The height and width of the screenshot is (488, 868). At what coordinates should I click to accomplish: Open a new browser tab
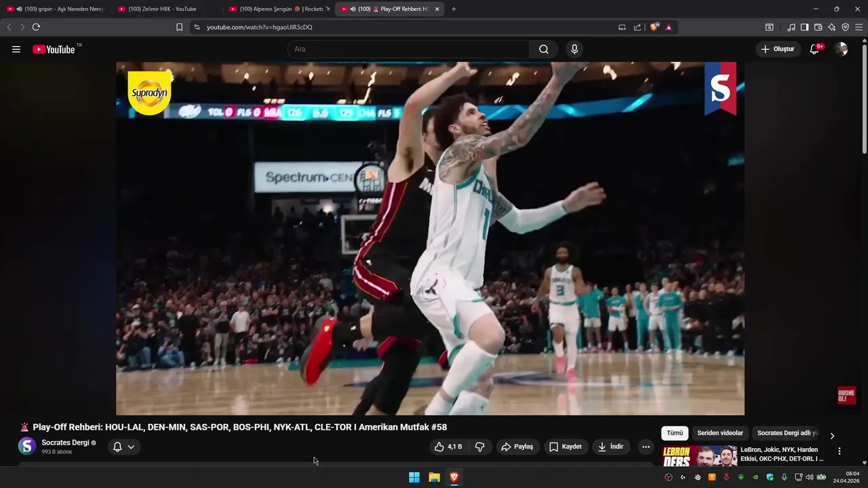(454, 9)
